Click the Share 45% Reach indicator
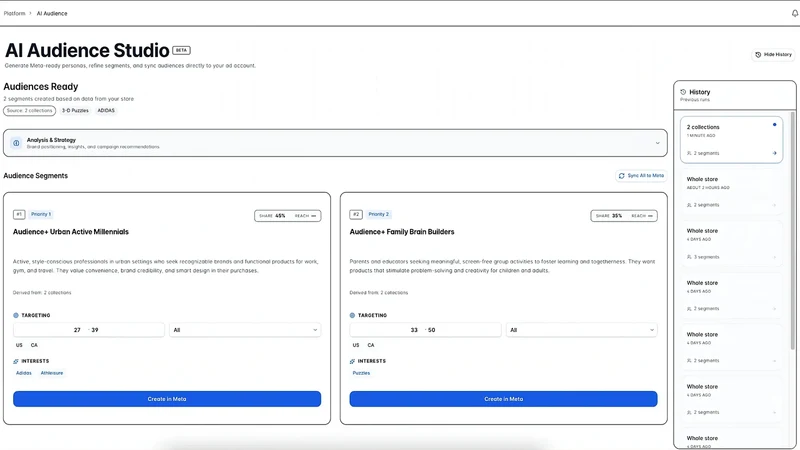 pos(288,216)
